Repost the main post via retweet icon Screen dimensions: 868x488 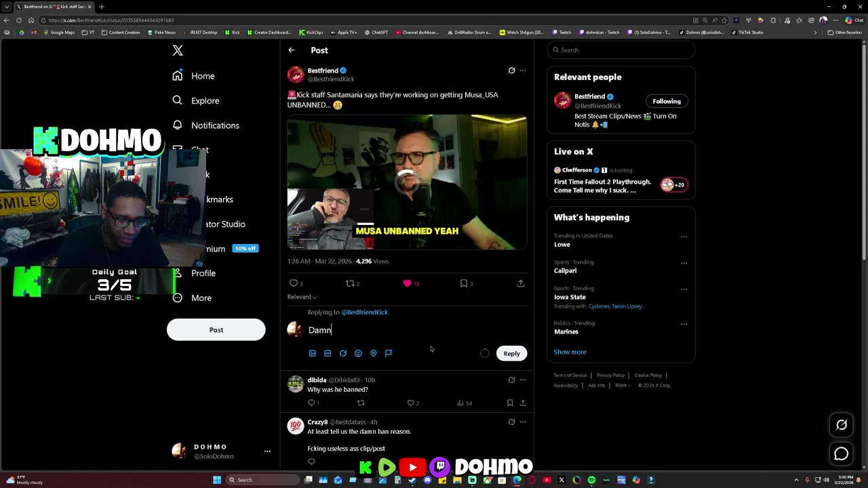[351, 283]
